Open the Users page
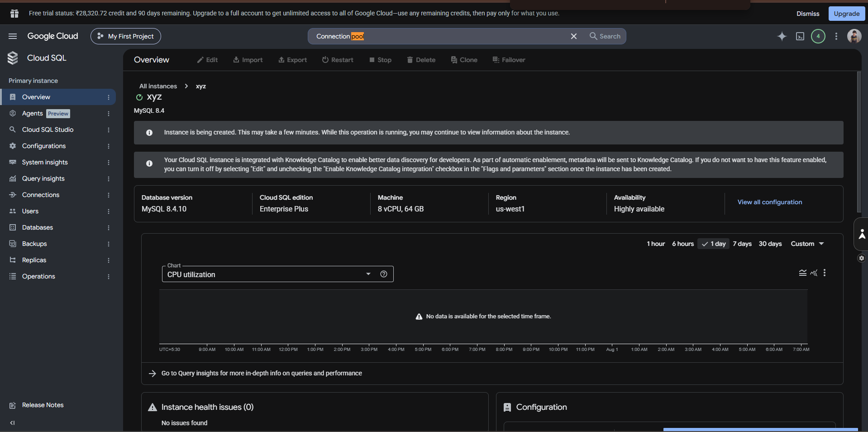Viewport: 868px width, 432px height. click(30, 211)
